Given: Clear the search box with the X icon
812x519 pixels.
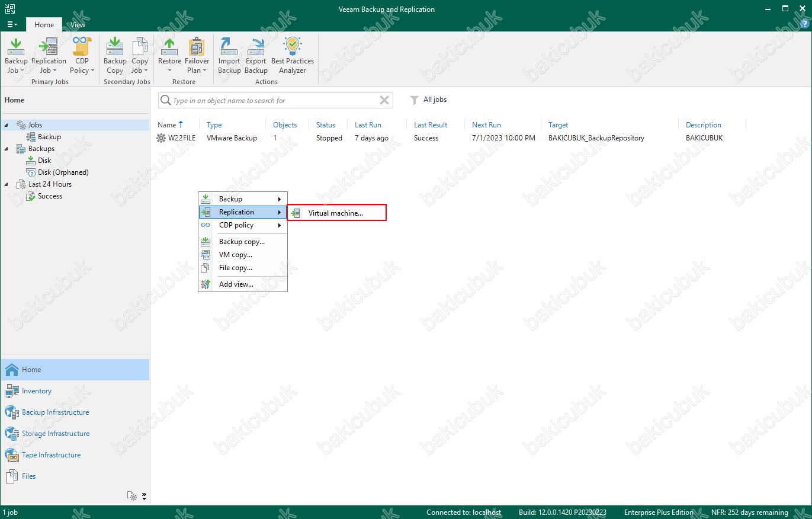Looking at the screenshot, I should (x=384, y=100).
